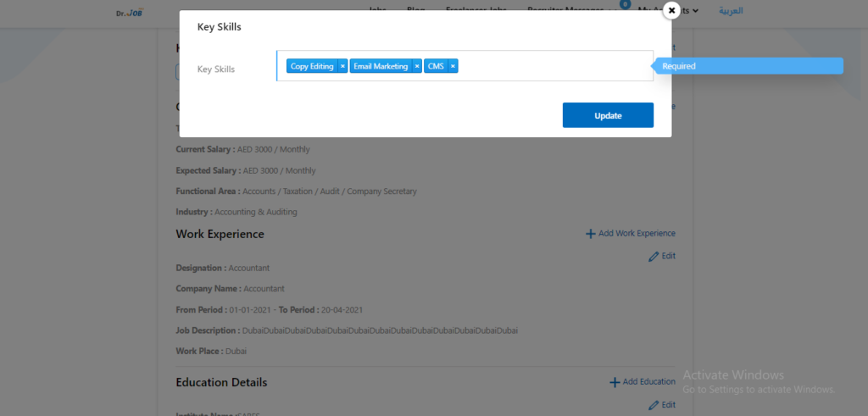This screenshot has height=416, width=868.
Task: Select the Copy Editing tag
Action: click(x=312, y=66)
